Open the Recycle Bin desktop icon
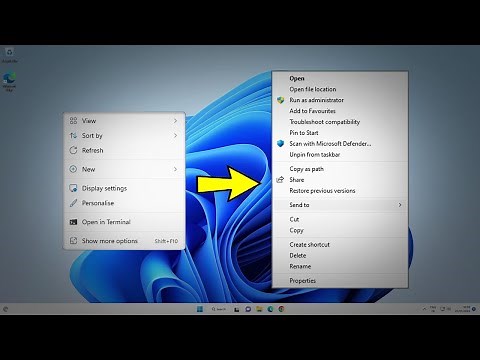Image resolution: width=480 pixels, height=360 pixels. [x=9, y=55]
